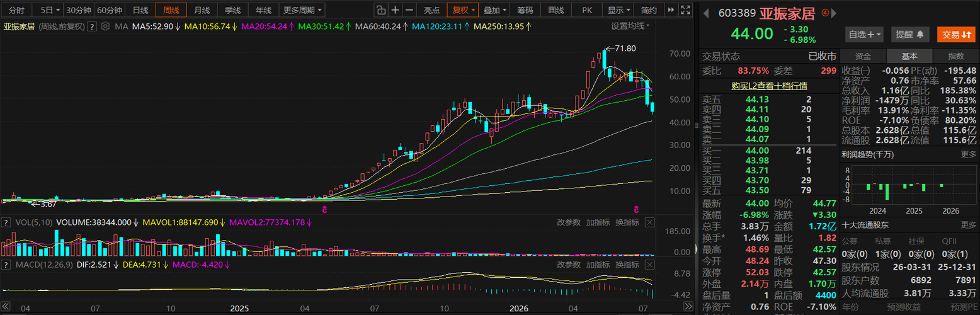980x315 pixels.
Task: Click 改参数 in the MACD panel
Action: 568,265
